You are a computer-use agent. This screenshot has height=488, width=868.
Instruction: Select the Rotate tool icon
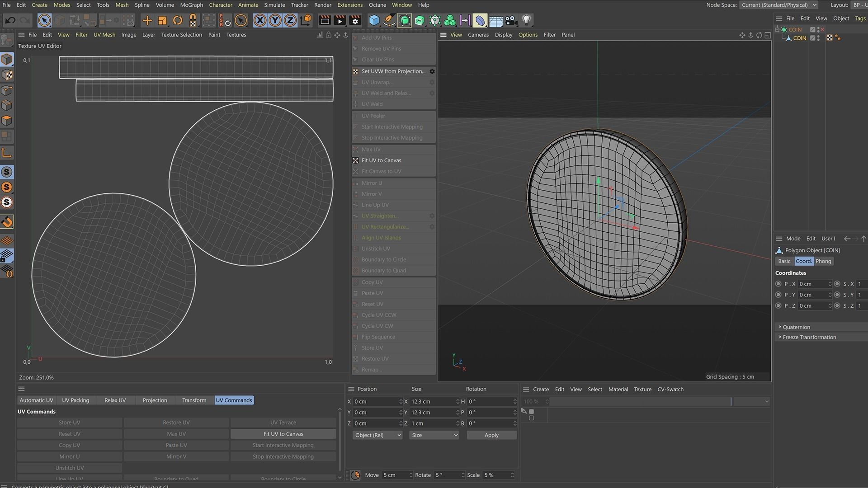coord(178,20)
